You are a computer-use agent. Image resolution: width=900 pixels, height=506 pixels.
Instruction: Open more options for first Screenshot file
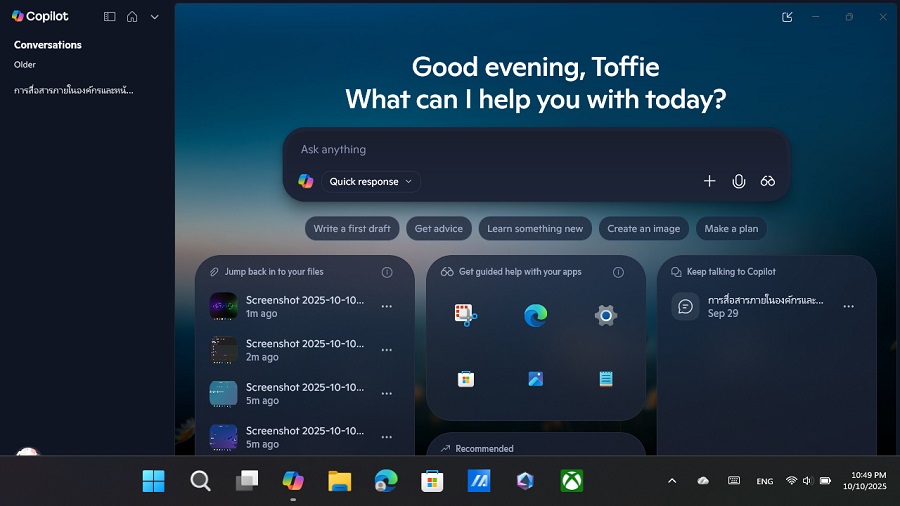pyautogui.click(x=386, y=307)
